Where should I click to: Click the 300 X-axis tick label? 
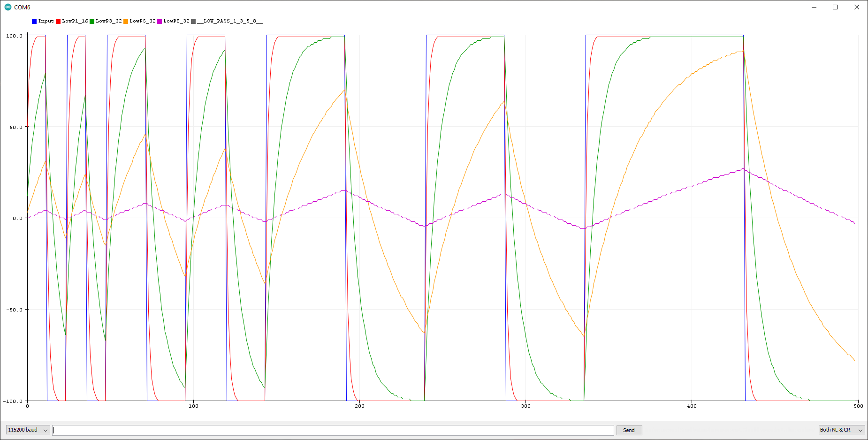(525, 406)
